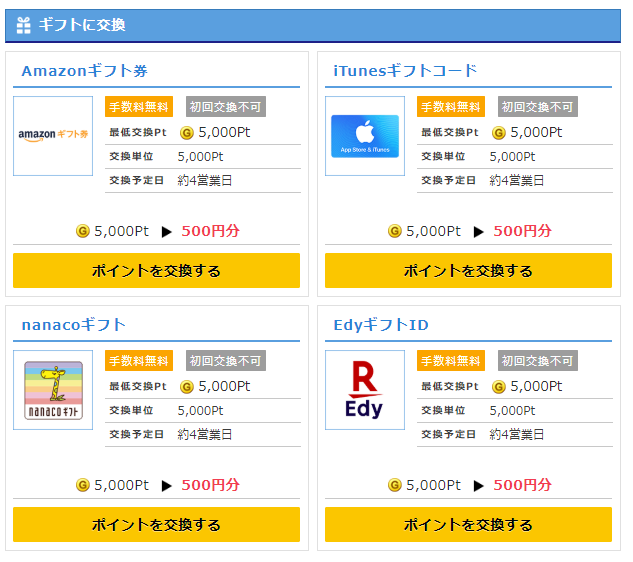The height and width of the screenshot is (562, 633).
Task: Open the nanacoギフト title link
Action: (x=73, y=325)
